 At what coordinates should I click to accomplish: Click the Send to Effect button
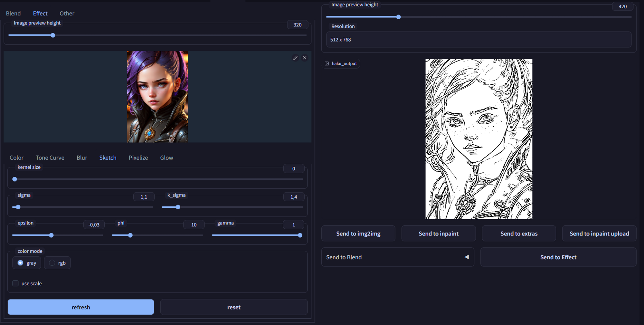click(x=558, y=257)
